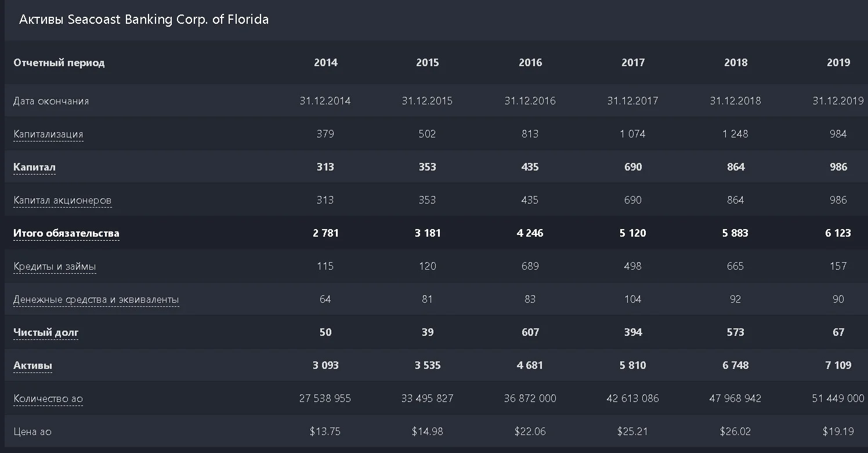Click share count 42 613 086

633,398
